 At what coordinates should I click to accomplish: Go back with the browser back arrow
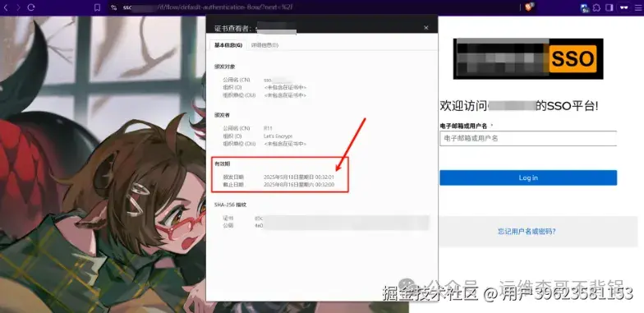pos(6,7)
